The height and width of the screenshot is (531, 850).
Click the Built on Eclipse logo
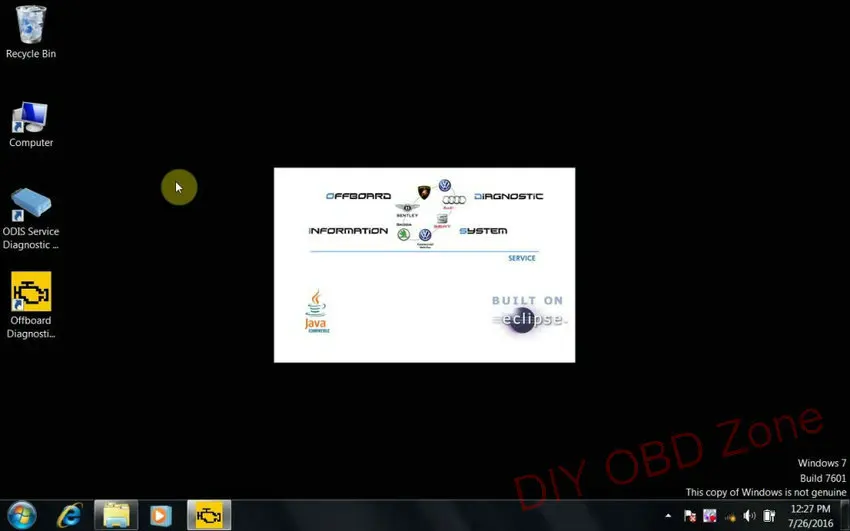(x=529, y=314)
